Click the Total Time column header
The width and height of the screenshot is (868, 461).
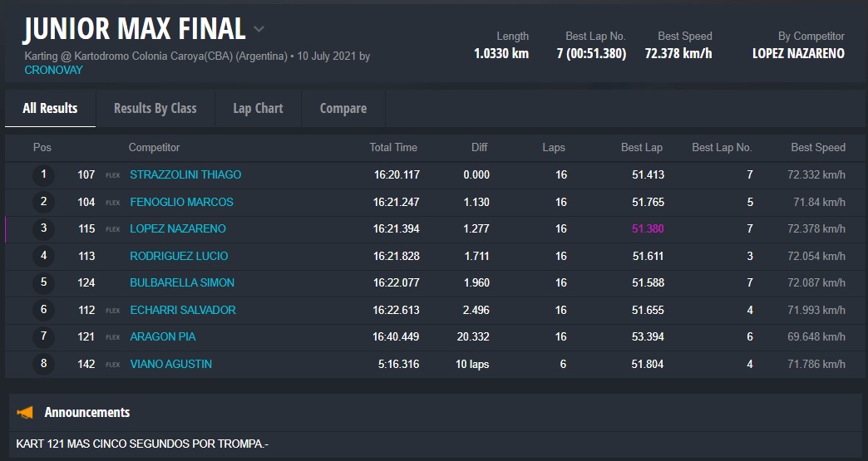[393, 148]
